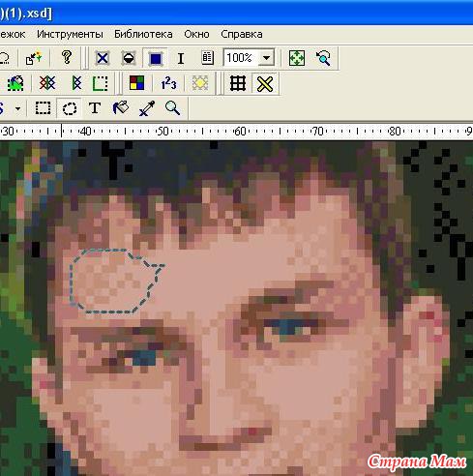Click the four-color palette swatch icon
Viewport: 473px width, 476px height.
[x=136, y=83]
